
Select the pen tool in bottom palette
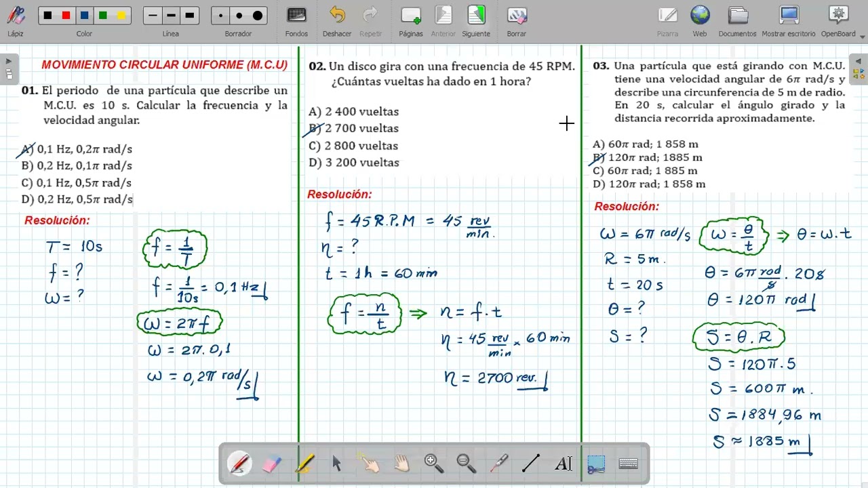tap(239, 464)
